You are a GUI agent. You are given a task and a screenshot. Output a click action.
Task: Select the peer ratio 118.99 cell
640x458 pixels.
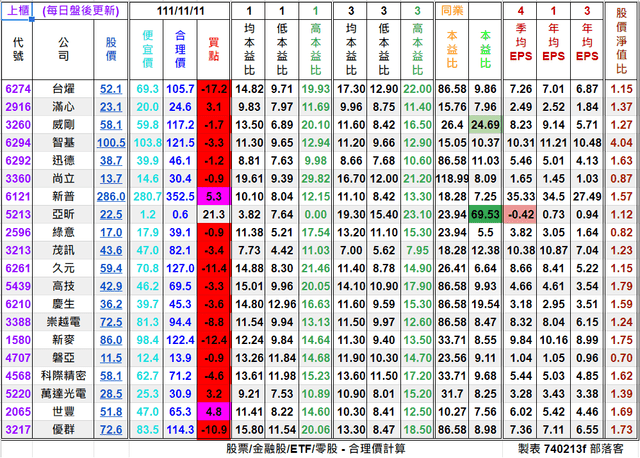point(452,179)
